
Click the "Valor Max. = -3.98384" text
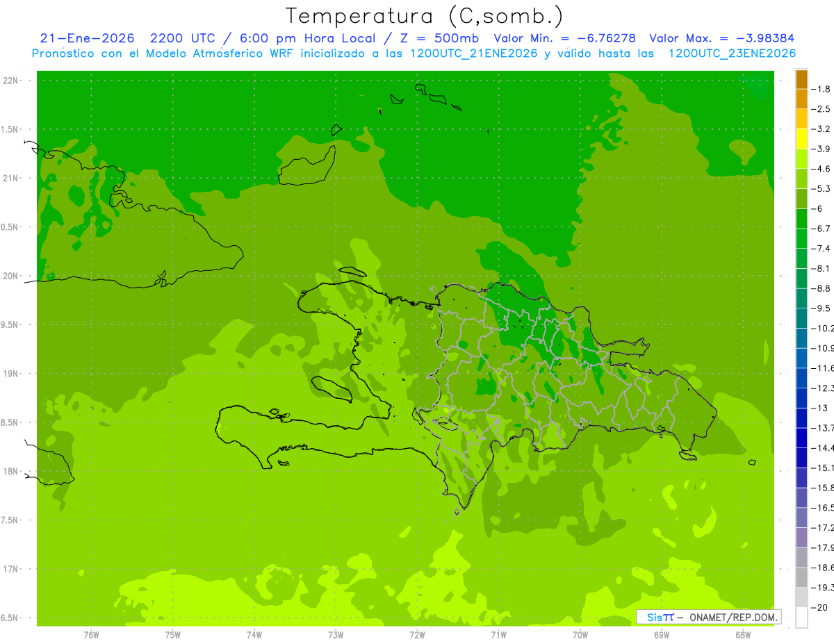pyautogui.click(x=721, y=39)
